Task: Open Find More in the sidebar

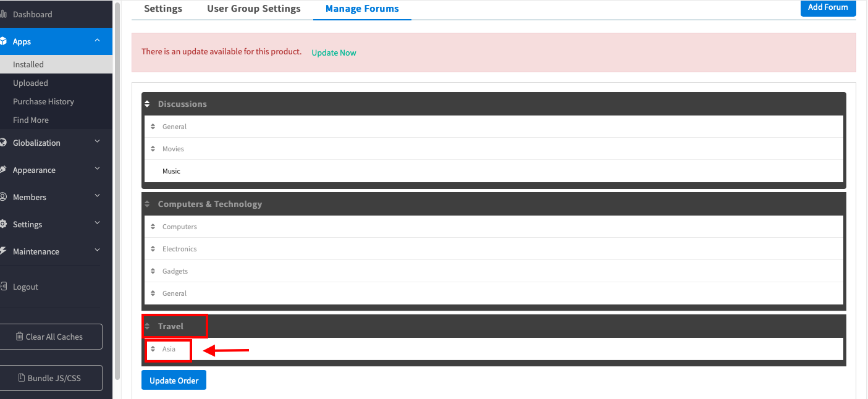Action: 56,120
